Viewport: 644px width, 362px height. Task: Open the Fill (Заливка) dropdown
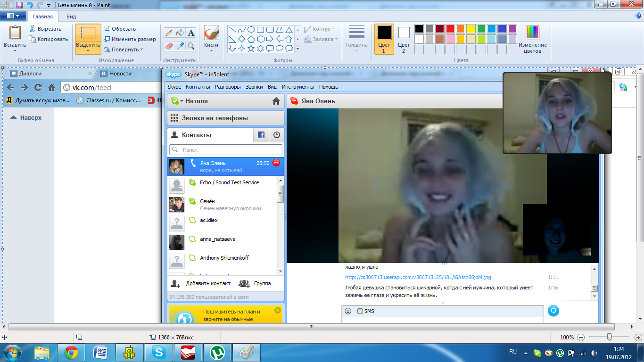(321, 39)
